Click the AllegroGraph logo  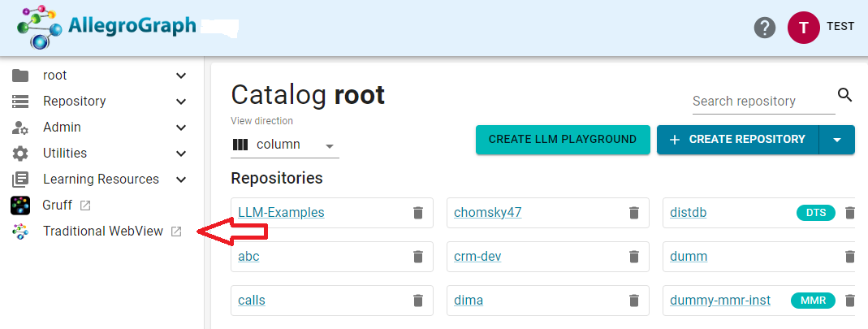[107, 27]
